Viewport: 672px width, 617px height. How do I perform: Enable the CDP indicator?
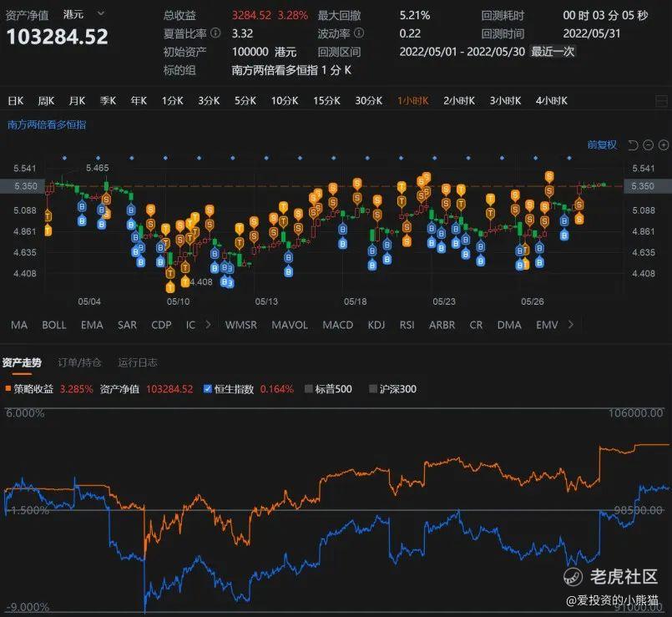point(161,325)
